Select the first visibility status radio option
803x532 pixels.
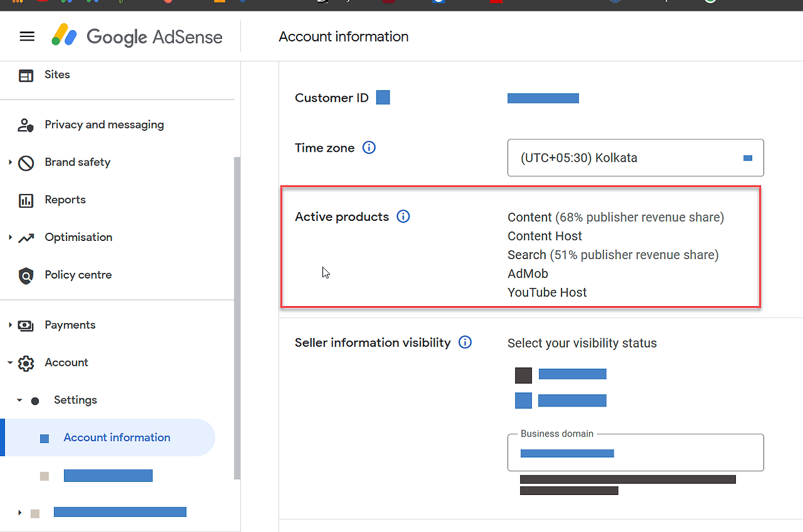523,374
